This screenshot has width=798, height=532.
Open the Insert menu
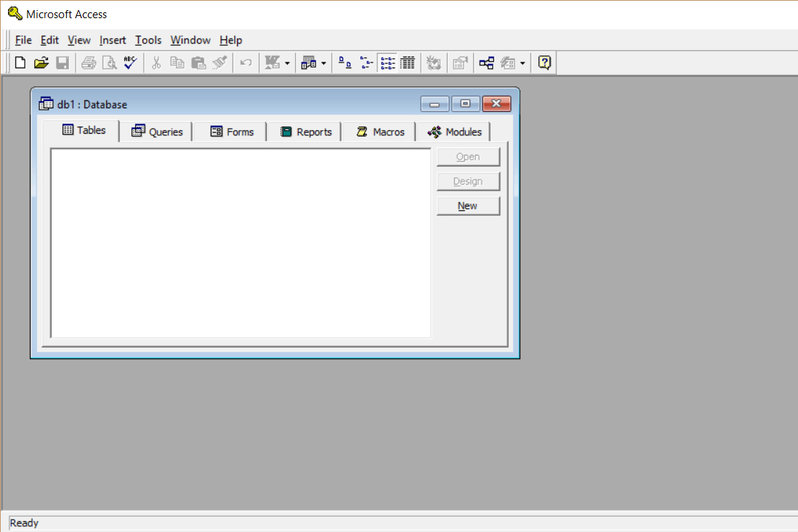pos(113,40)
